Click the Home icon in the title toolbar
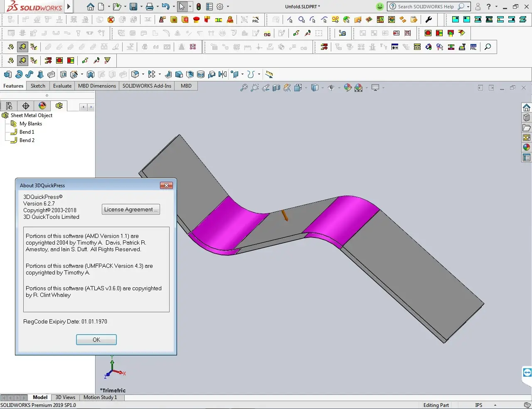The width and height of the screenshot is (532, 409). pyautogui.click(x=91, y=7)
